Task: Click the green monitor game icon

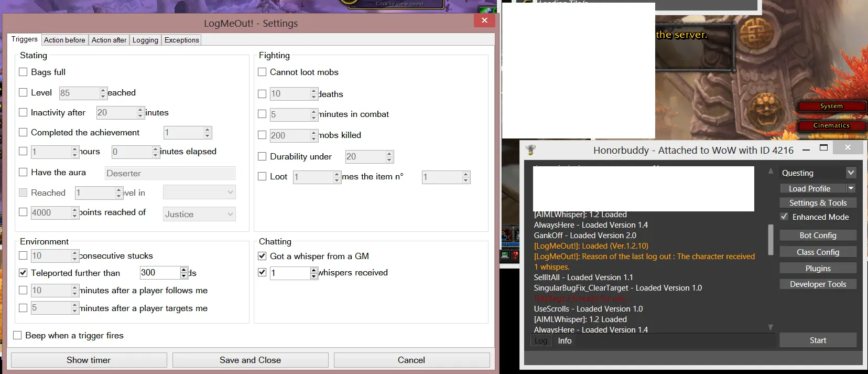Action: pos(505,255)
